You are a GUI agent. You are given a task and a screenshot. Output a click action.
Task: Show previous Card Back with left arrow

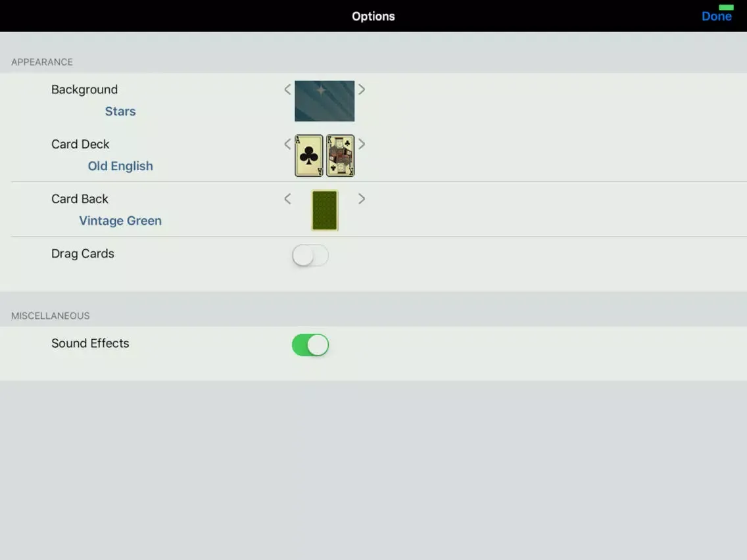pyautogui.click(x=287, y=198)
